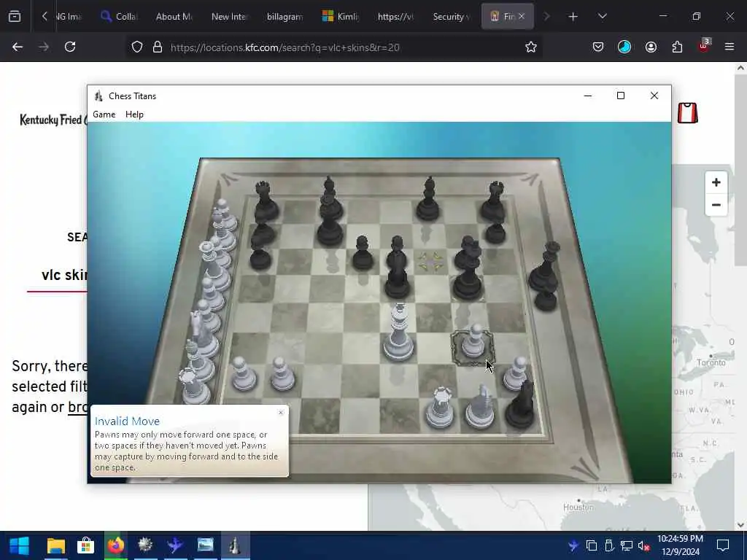Click the vlc skins search field
This screenshot has width=747, height=560.
click(57, 275)
